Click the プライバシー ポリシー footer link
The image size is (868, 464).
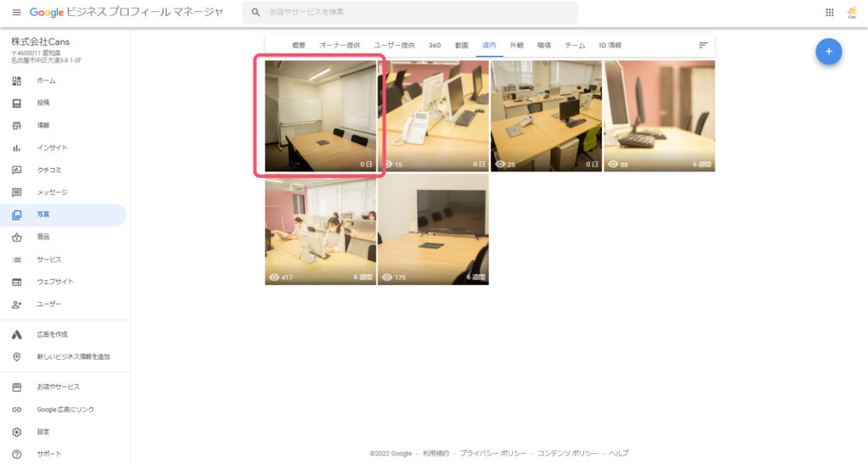pos(492,453)
